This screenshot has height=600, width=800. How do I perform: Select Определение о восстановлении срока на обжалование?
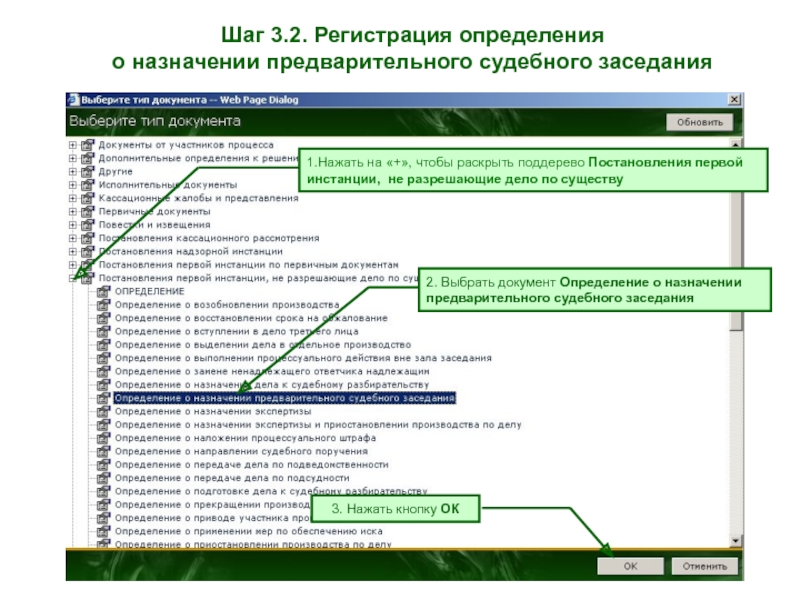[x=251, y=318]
